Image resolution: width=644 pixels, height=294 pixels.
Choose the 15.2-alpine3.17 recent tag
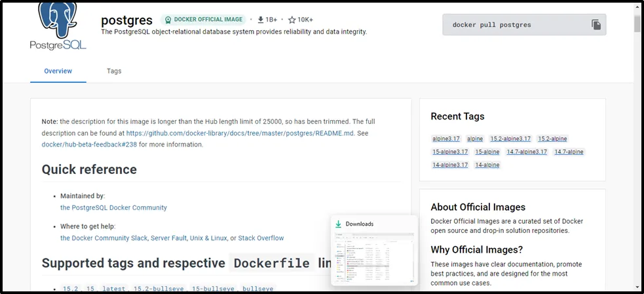coord(510,139)
